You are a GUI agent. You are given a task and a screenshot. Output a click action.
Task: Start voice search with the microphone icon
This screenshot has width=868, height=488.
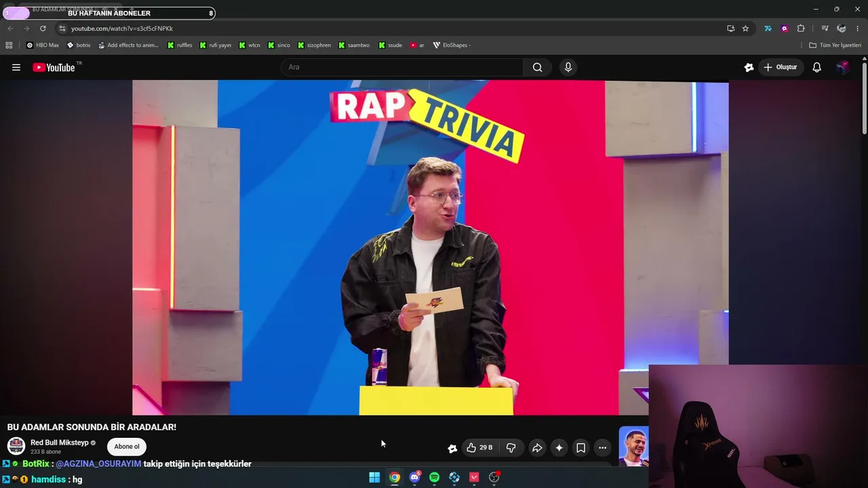[x=568, y=67]
